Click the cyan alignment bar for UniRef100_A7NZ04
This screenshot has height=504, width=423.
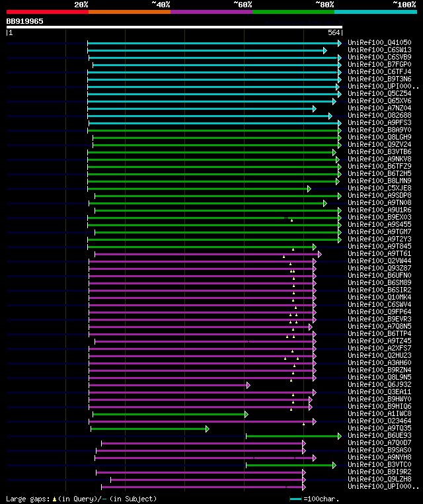click(200, 109)
